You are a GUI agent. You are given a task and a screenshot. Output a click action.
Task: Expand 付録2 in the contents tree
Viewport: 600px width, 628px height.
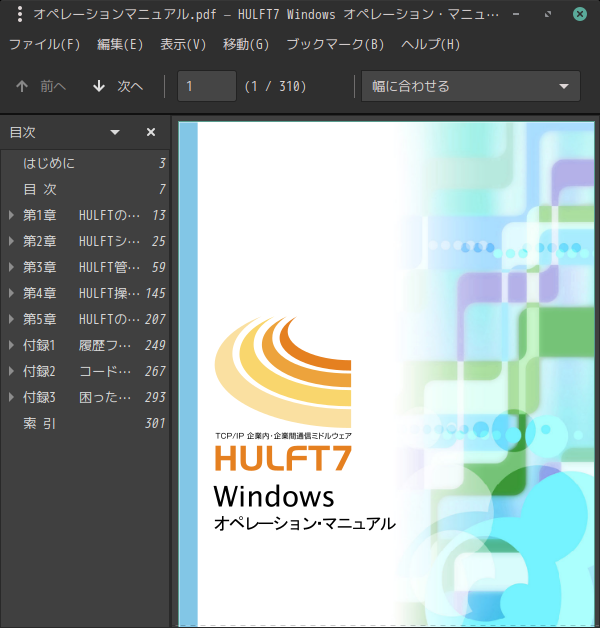pos(12,371)
